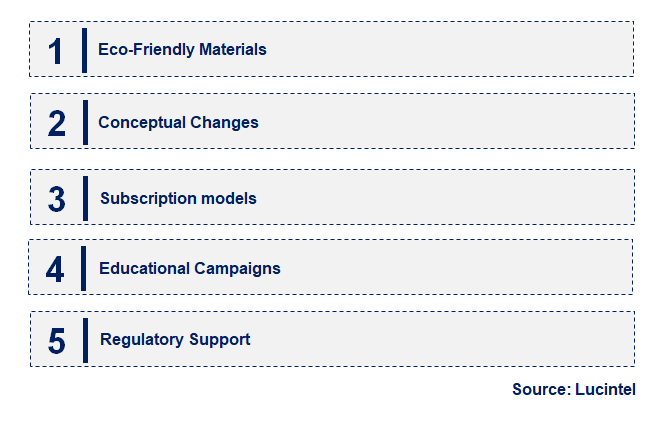Select the Educational Campaigns text

click(190, 269)
